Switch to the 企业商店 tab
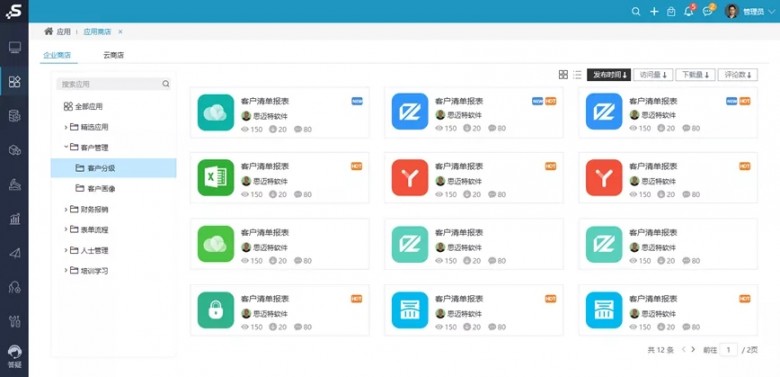 pyautogui.click(x=57, y=55)
